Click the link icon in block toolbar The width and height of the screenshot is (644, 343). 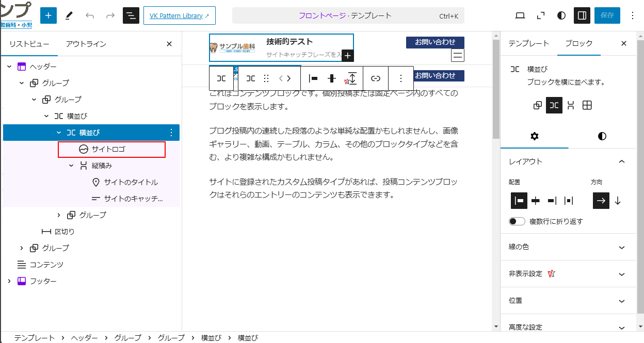376,78
